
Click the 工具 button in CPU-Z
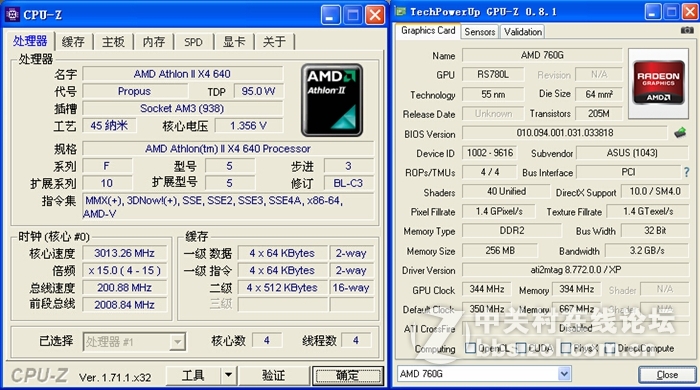pyautogui.click(x=193, y=375)
